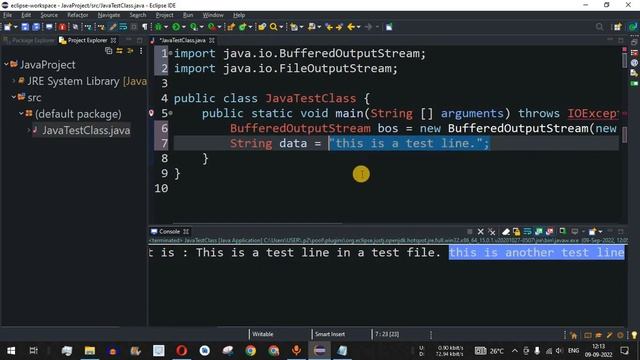
Task: Toggle Show Console on Standard Error change
Action: point(549,232)
